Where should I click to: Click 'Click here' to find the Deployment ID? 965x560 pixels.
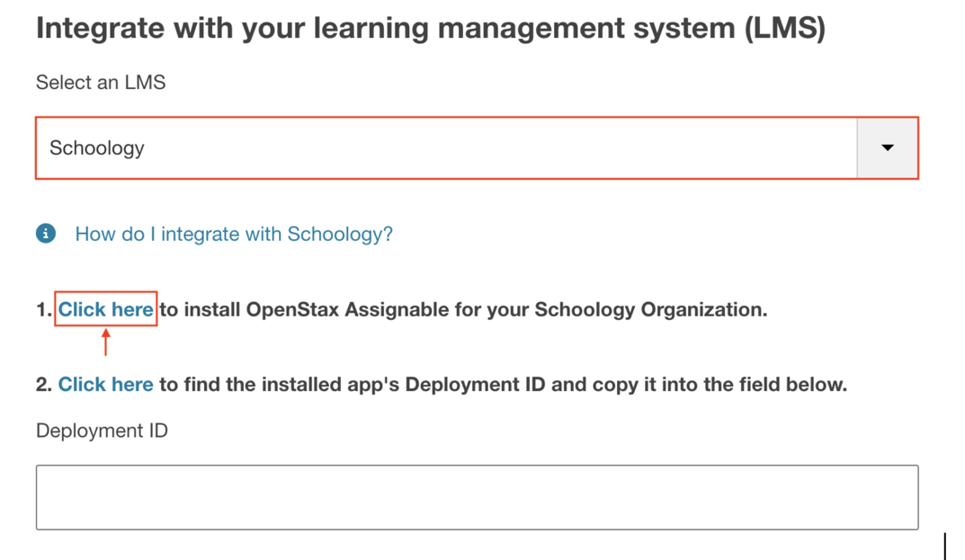(x=105, y=384)
